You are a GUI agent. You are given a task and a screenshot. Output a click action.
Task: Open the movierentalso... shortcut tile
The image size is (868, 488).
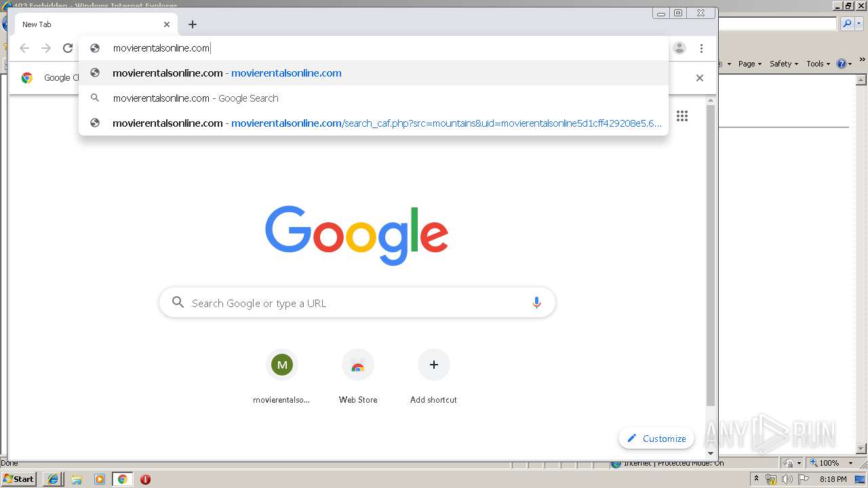pos(282,377)
